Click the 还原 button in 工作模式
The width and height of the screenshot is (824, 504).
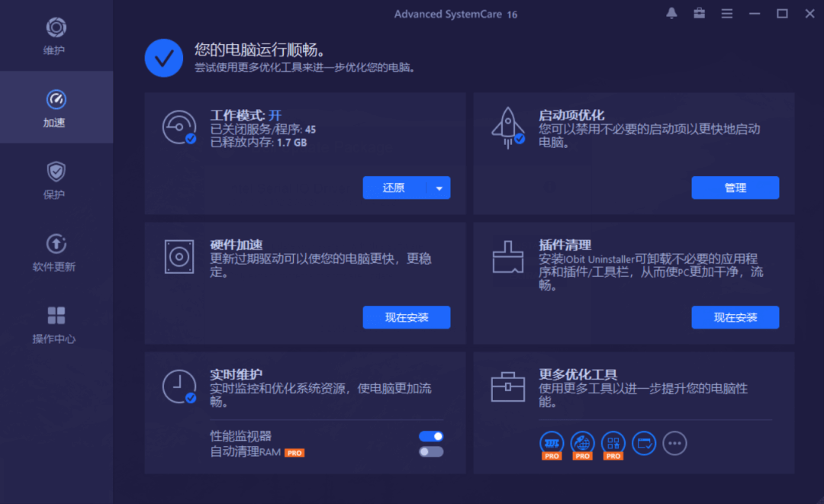[394, 188]
